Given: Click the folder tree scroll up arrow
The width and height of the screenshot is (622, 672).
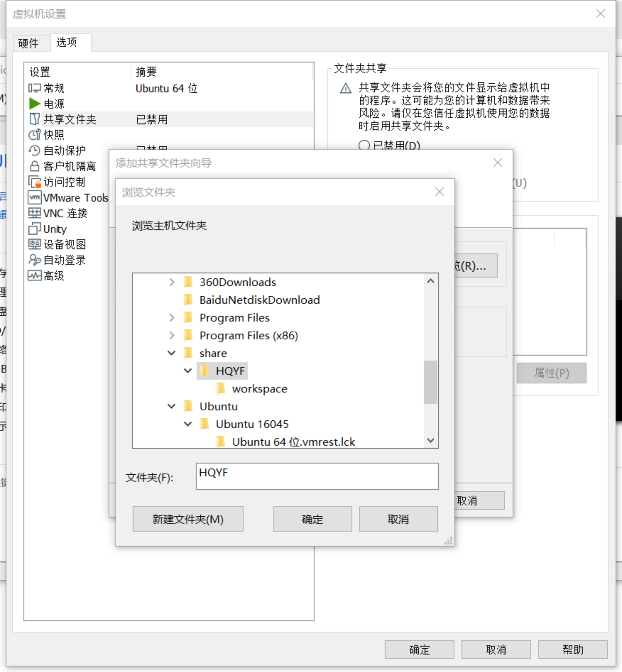Looking at the screenshot, I should (x=430, y=281).
